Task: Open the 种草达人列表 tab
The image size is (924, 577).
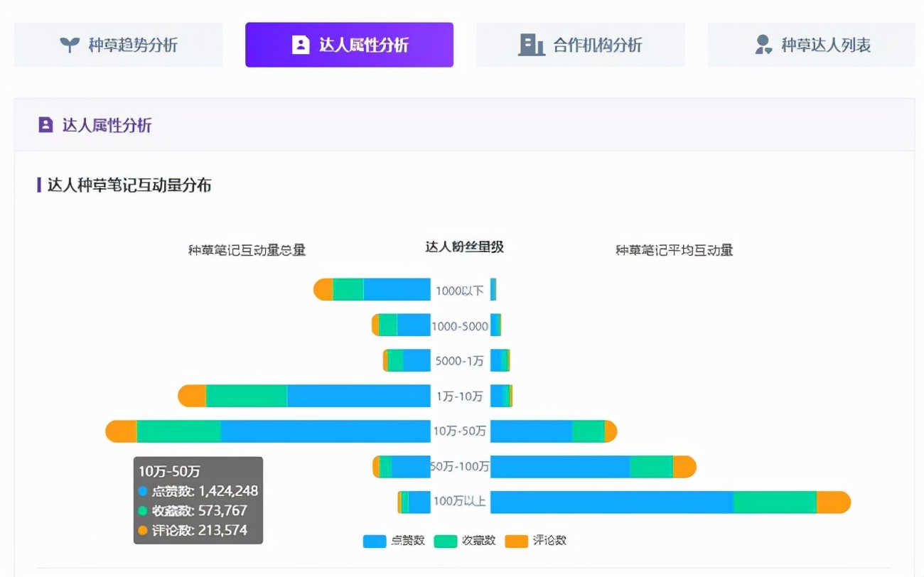Action: [810, 44]
